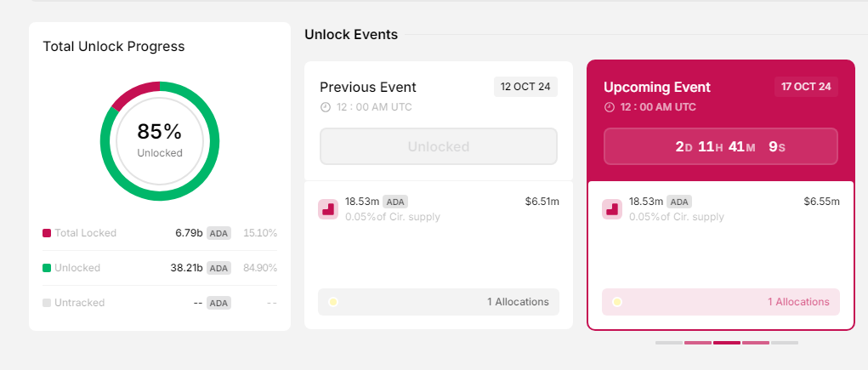The height and width of the screenshot is (370, 868).
Task: Click the green Unlocked legend square
Action: (x=47, y=268)
